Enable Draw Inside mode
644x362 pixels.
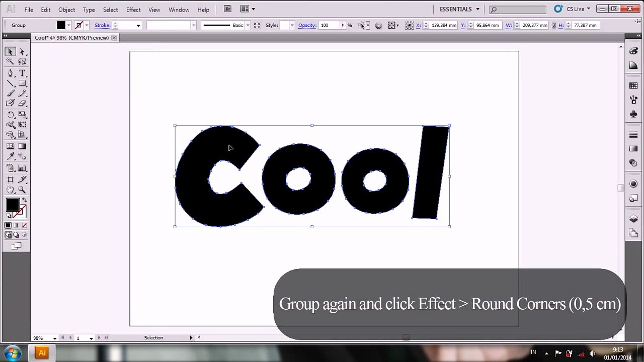click(24, 235)
